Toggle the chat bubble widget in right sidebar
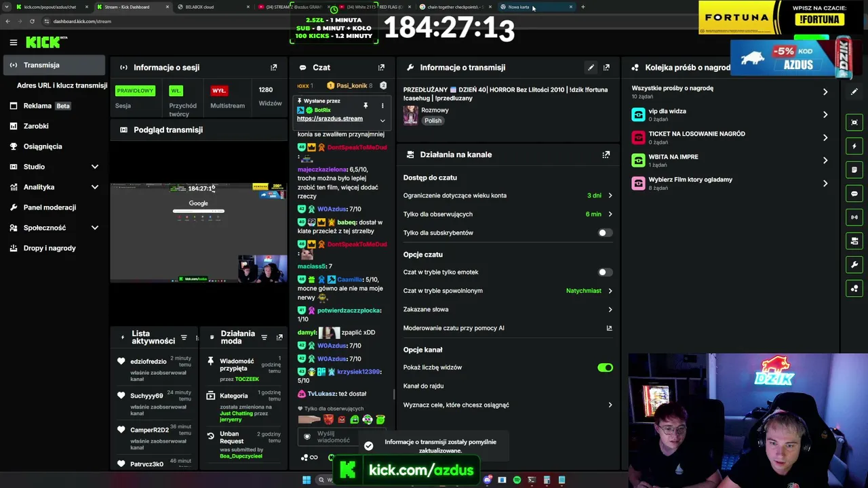The width and height of the screenshot is (868, 488). [x=854, y=194]
